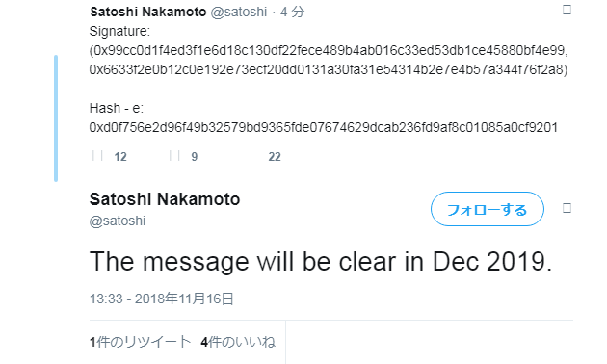Click the blue thread line beside the Signature tweet
Screen dimensions: 607x364
tap(56, 118)
